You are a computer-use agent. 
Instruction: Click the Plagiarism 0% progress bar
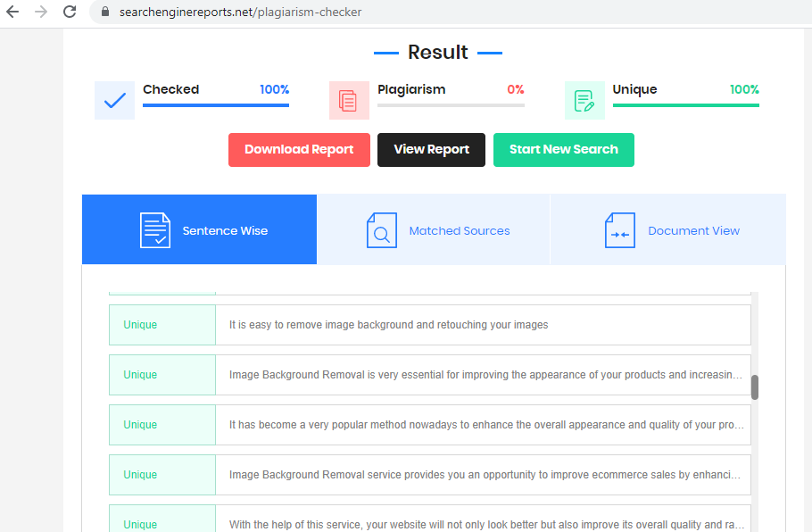pos(451,105)
